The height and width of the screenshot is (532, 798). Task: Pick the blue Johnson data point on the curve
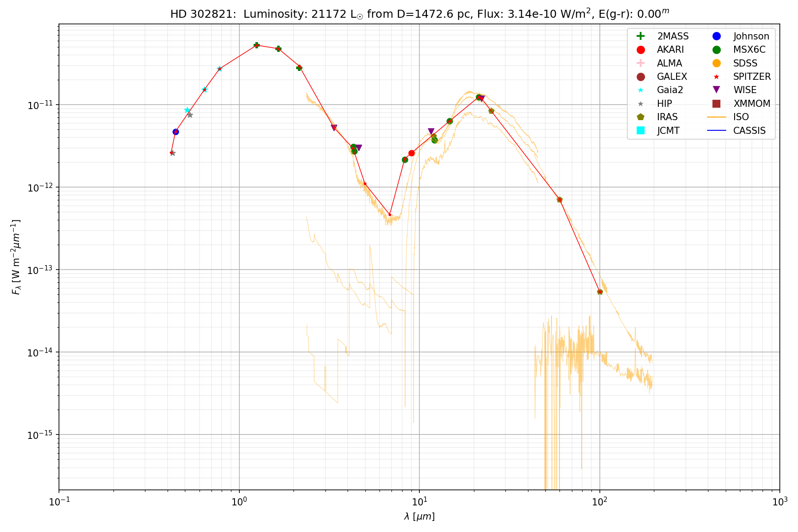click(176, 132)
